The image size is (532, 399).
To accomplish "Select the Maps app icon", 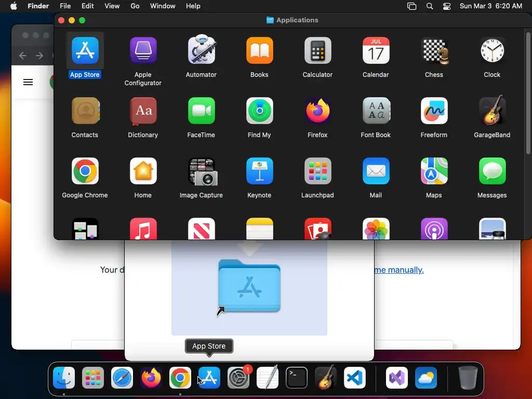I will pos(434,171).
